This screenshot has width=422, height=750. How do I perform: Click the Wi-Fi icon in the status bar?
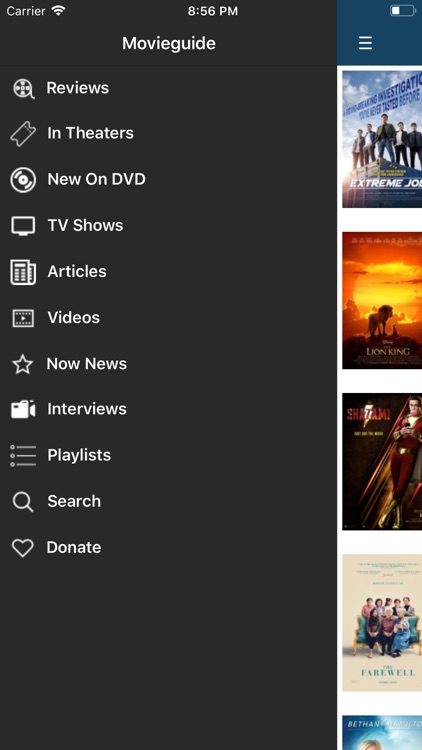(x=58, y=11)
